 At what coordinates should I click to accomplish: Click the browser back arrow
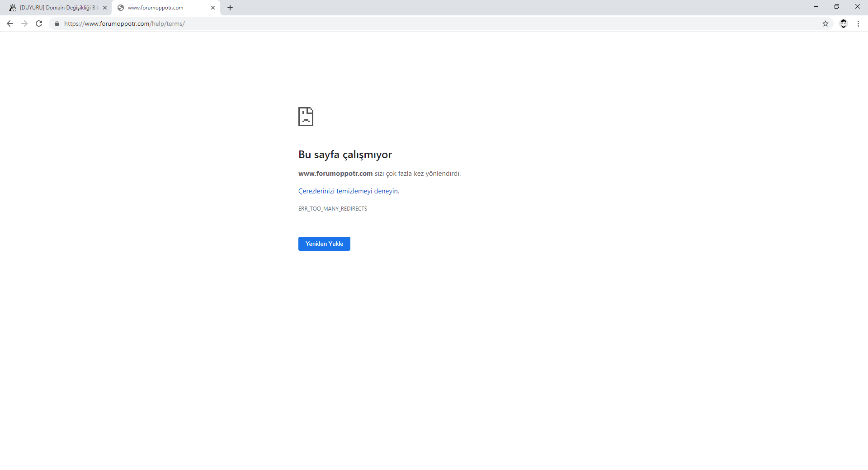pos(10,23)
